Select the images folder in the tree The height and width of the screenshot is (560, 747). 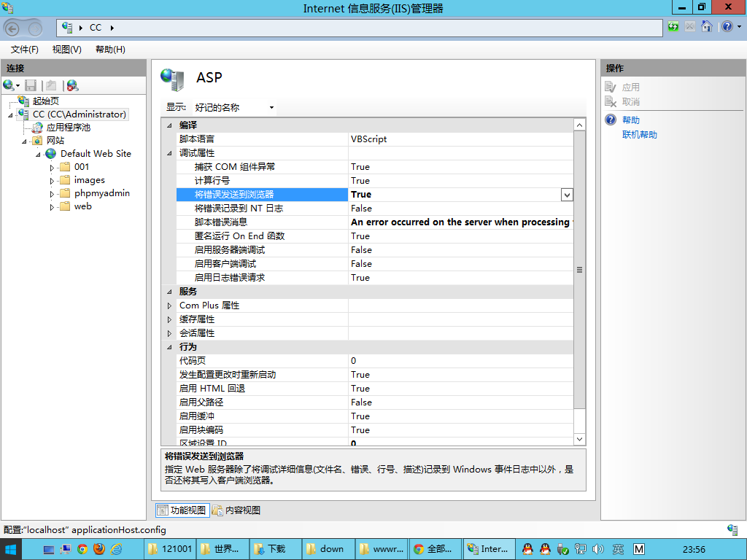coord(90,180)
